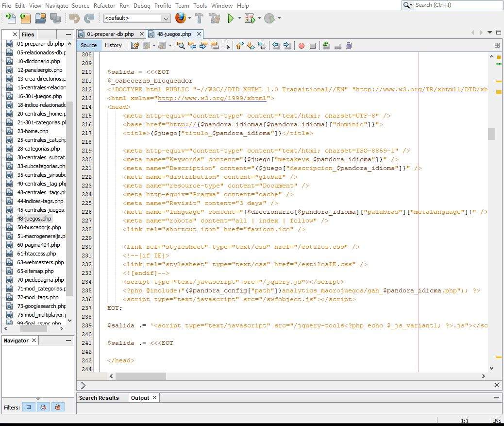Switch to the Search Results tab
Screen dimensions: 504x426
click(99, 398)
